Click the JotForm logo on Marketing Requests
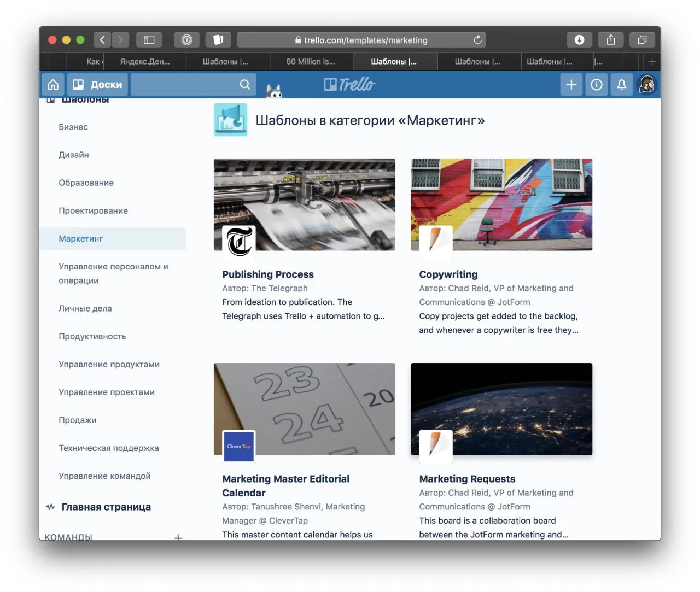 tap(436, 446)
